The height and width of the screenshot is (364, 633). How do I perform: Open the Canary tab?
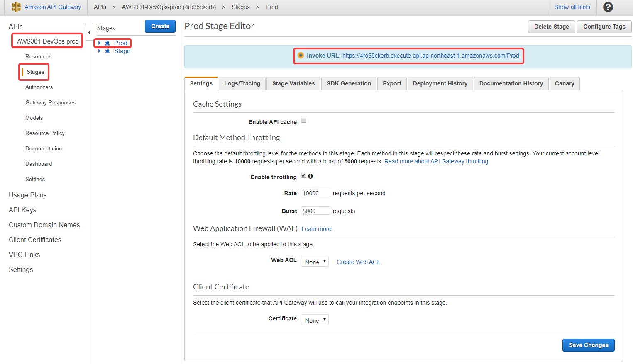pos(565,83)
